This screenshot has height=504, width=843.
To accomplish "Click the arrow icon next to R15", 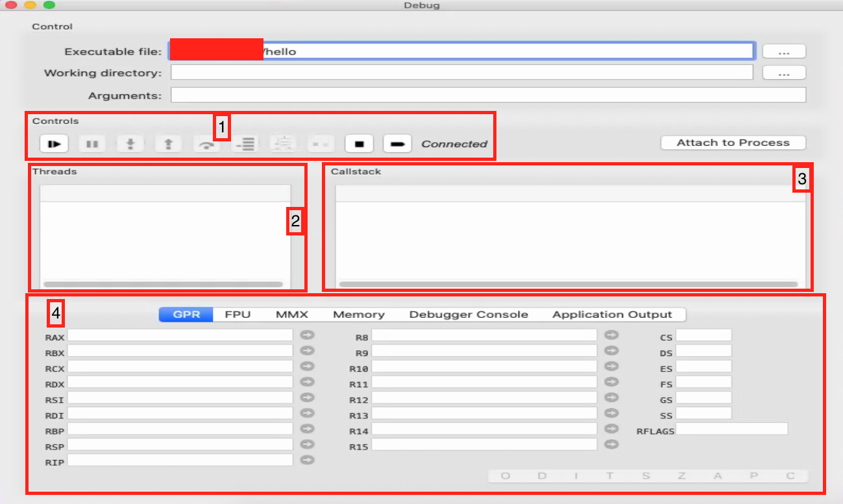I will point(611,444).
